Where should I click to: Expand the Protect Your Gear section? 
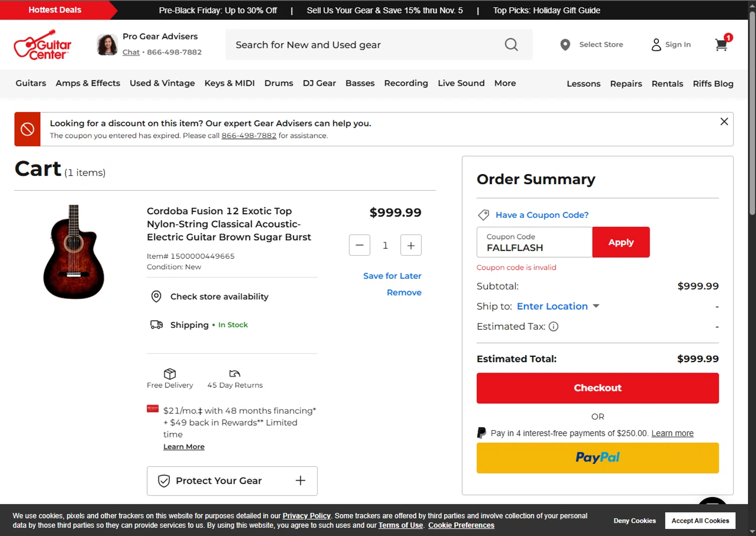300,481
